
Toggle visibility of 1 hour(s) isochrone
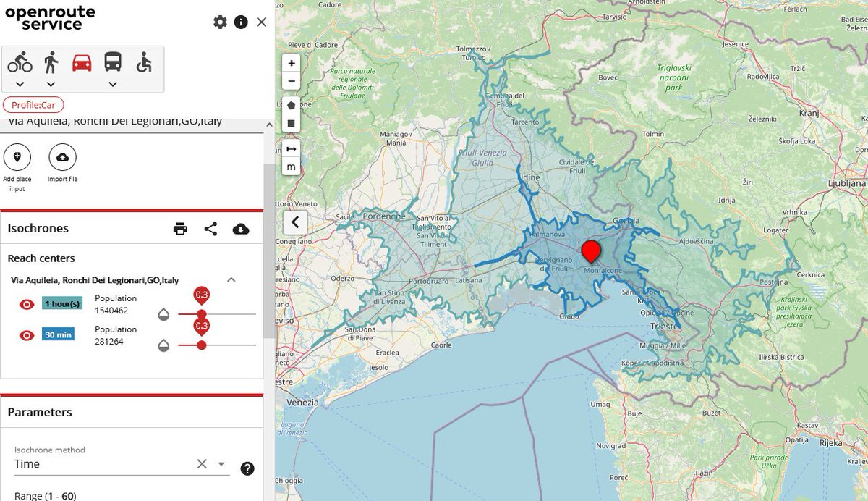[x=27, y=304]
